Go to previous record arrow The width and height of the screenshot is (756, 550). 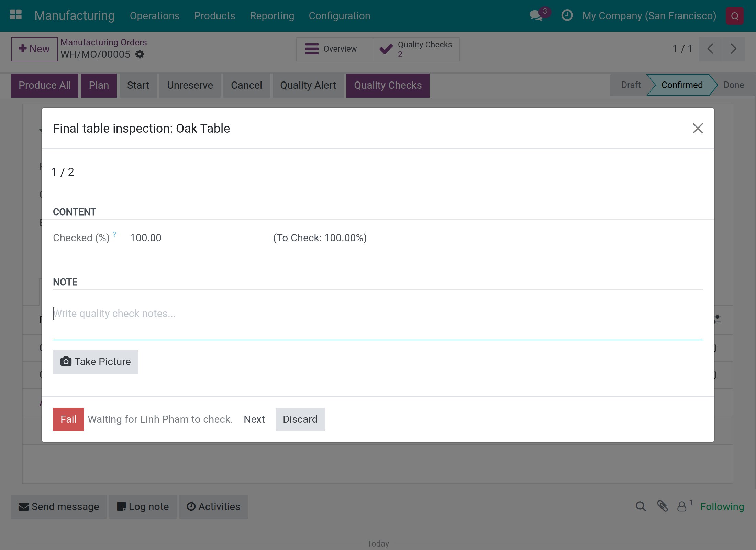pos(710,49)
